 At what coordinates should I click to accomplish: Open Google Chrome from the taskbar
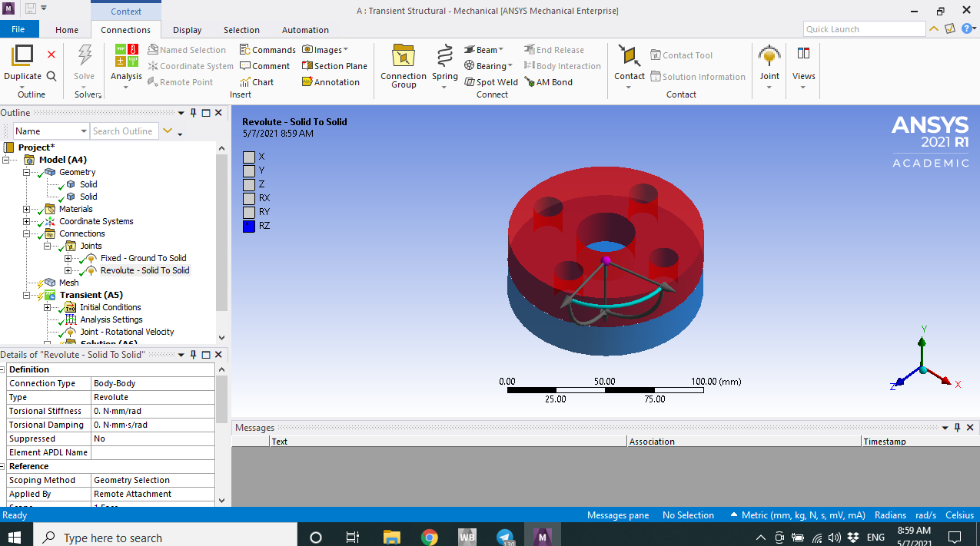point(430,537)
